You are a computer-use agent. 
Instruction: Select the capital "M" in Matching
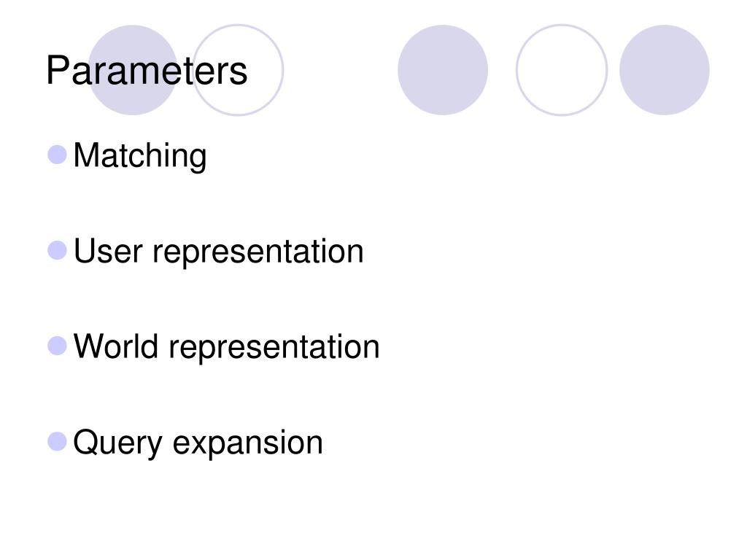[x=86, y=155]
